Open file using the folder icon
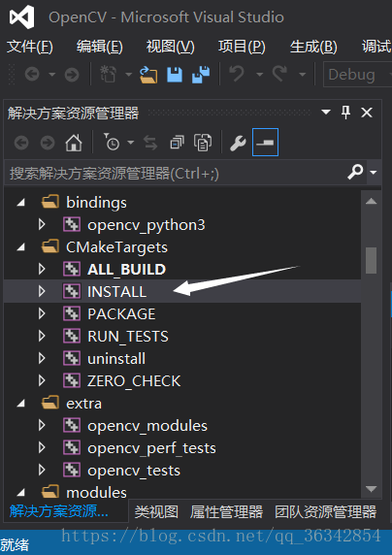This screenshot has width=392, height=555. pos(148,74)
